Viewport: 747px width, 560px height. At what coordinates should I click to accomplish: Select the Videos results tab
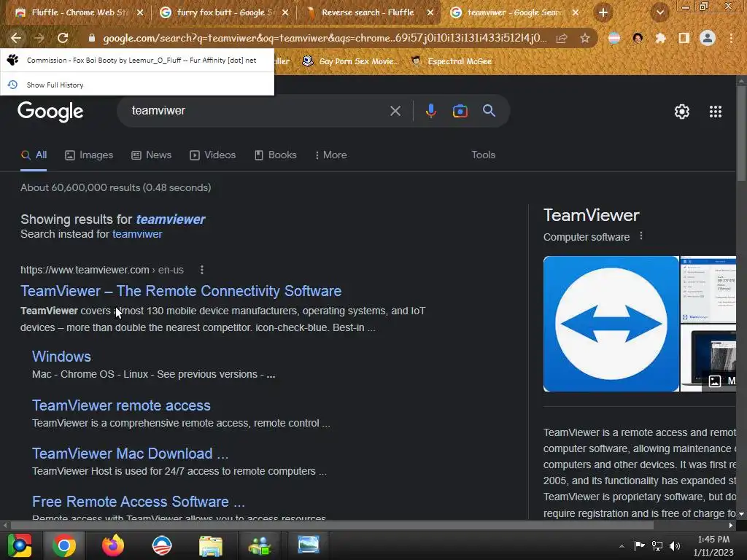[213, 155]
